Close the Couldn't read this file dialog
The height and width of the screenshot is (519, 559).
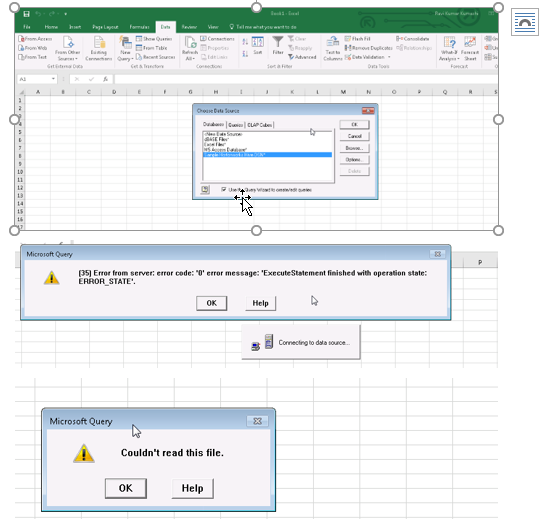pyautogui.click(x=257, y=421)
